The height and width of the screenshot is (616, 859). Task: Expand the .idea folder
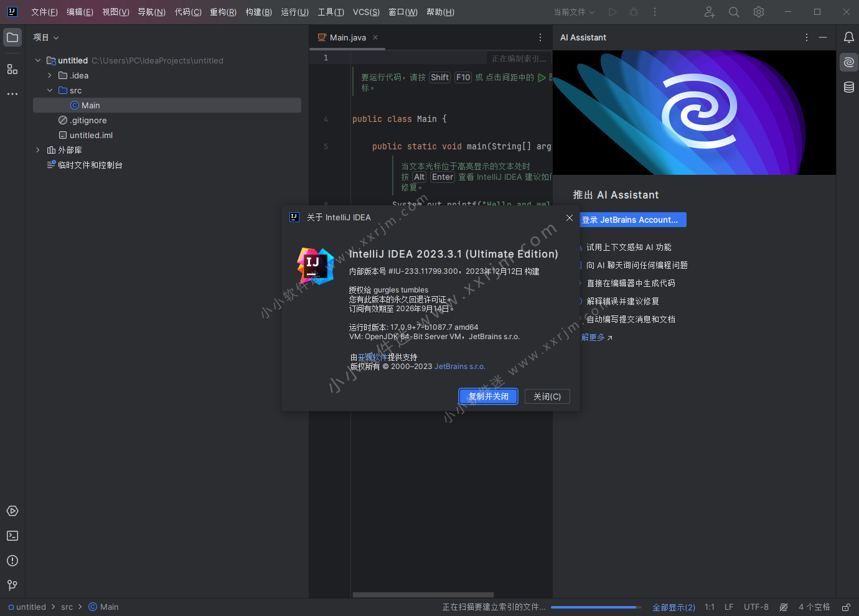coord(50,75)
